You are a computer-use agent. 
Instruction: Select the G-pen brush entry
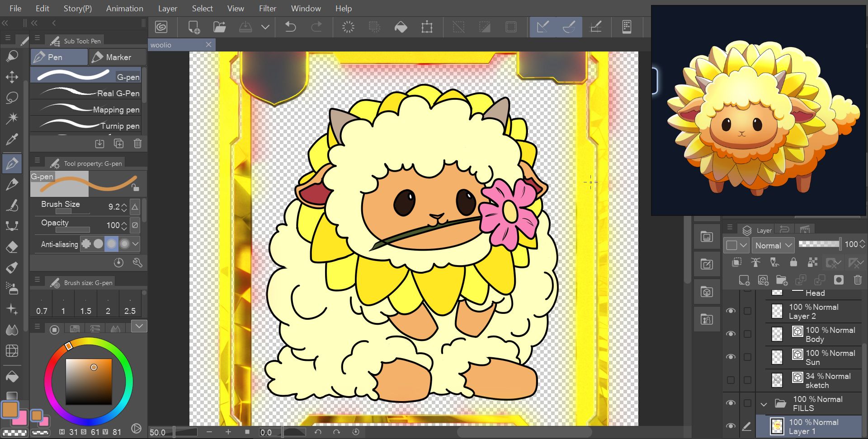click(86, 76)
